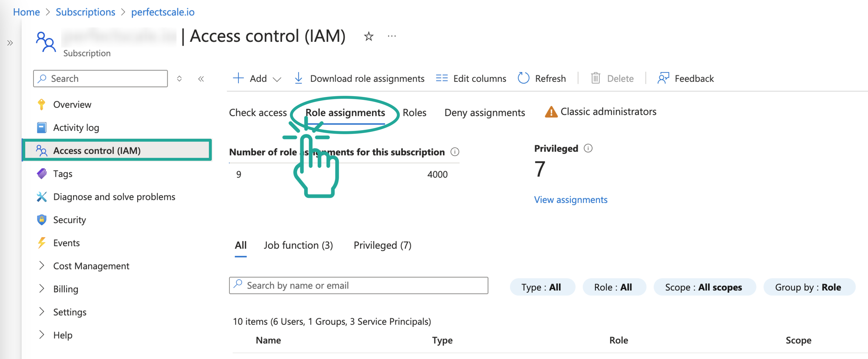Collapse the left sidebar menu
Screen dimensions: 868x359
201,79
